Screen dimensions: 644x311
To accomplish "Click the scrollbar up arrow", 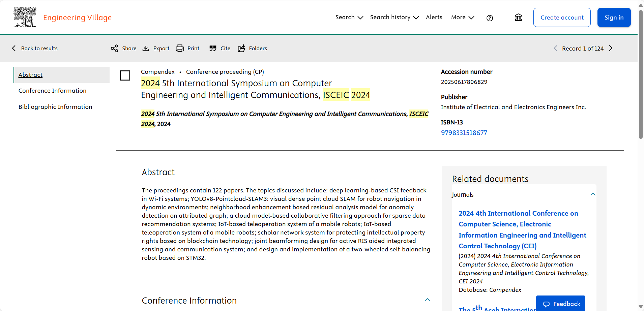I will pos(641,5).
